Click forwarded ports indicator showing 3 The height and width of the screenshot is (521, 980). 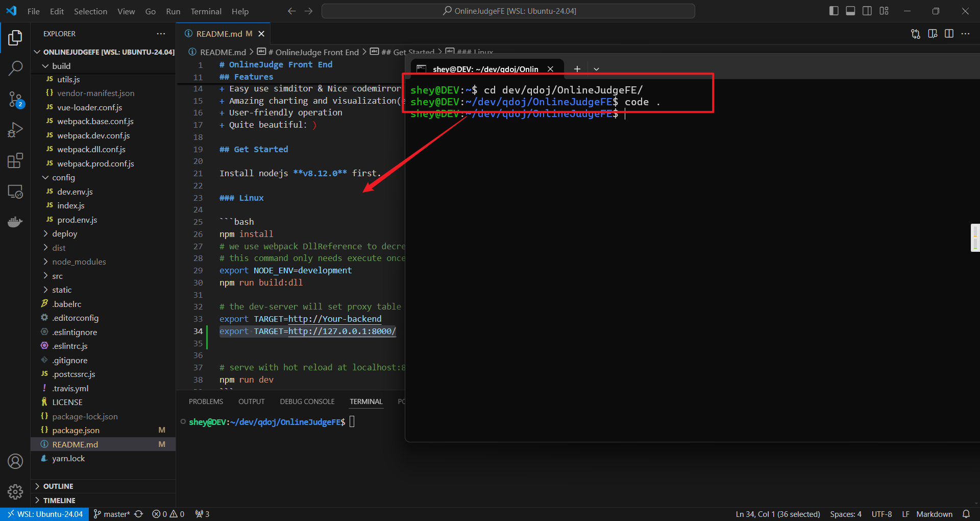click(202, 514)
